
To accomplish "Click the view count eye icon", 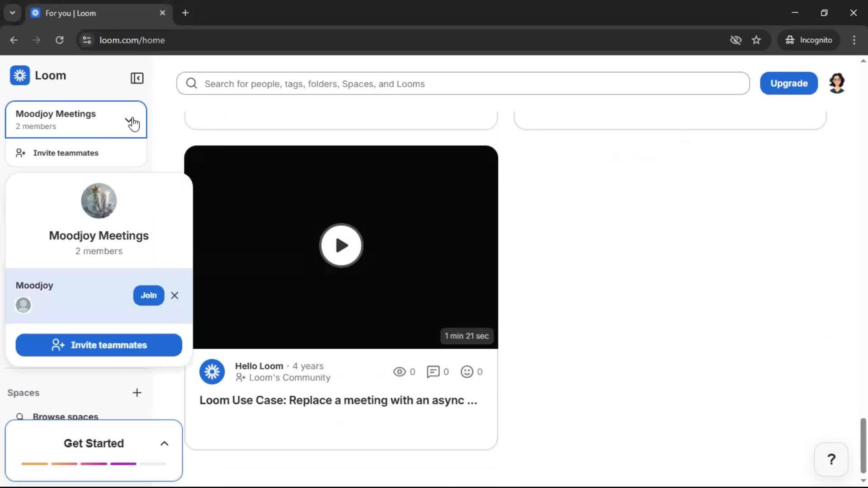I will [x=399, y=371].
